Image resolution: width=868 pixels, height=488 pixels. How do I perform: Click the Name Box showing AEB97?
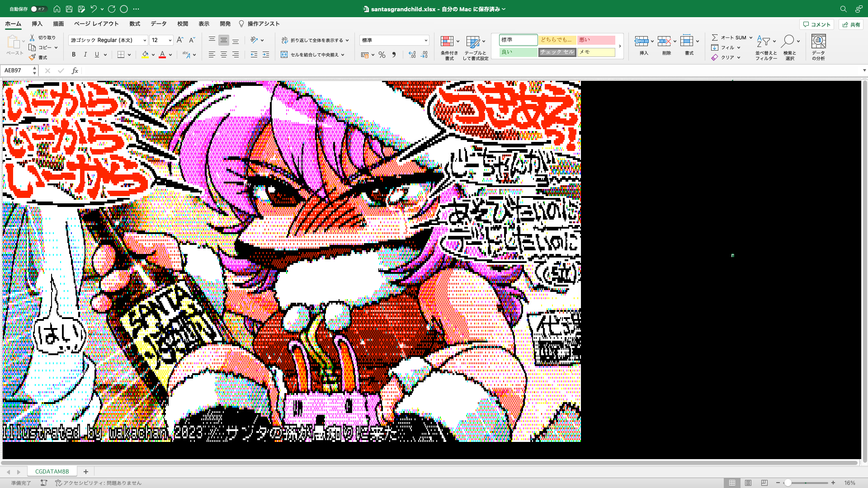coord(17,70)
